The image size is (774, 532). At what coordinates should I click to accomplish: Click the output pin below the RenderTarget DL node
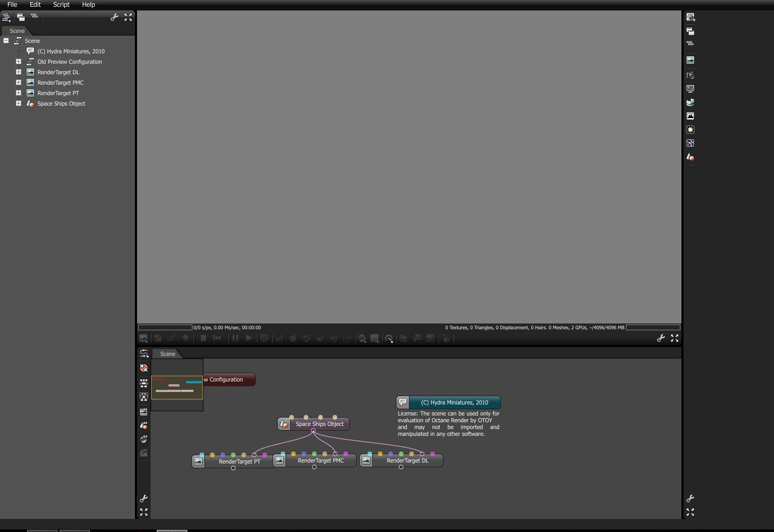[x=401, y=467]
